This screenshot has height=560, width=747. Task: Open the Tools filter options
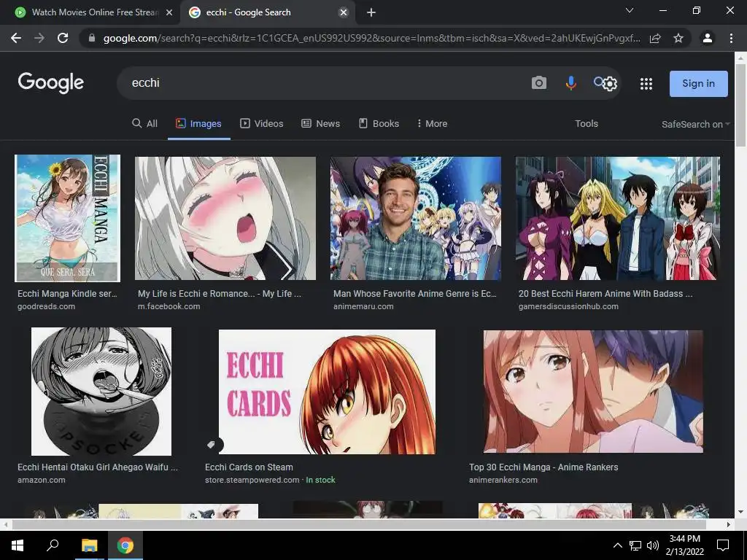coord(587,123)
